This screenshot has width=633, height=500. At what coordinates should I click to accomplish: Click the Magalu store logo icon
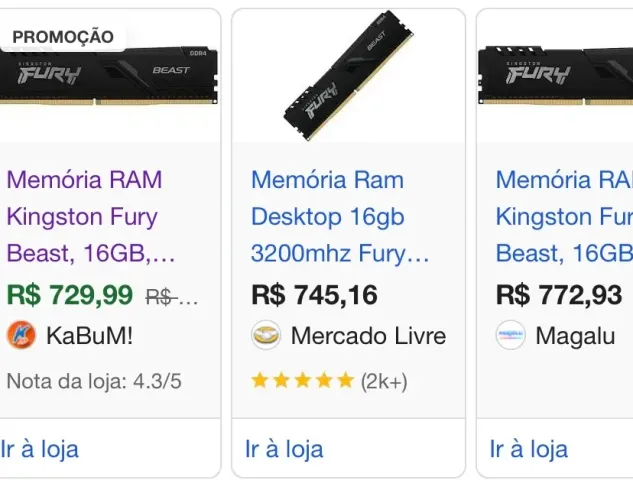click(511, 335)
